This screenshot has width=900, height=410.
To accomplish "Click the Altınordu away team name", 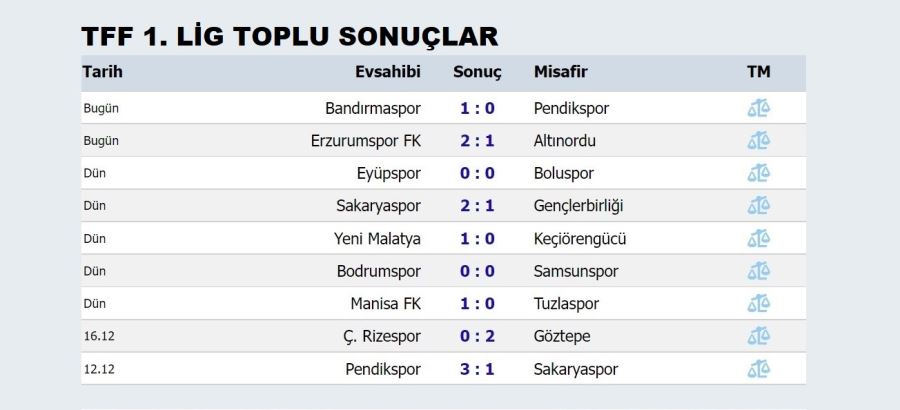I will point(565,141).
